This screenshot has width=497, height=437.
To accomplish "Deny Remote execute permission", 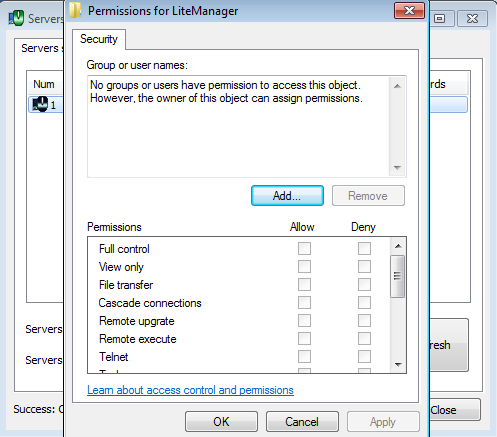I will 364,338.
